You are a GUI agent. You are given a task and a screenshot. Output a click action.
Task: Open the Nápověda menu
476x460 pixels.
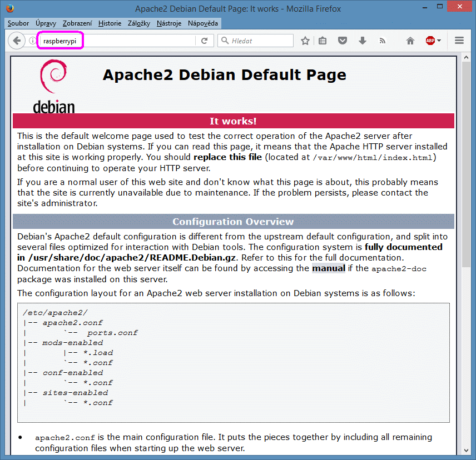point(203,23)
